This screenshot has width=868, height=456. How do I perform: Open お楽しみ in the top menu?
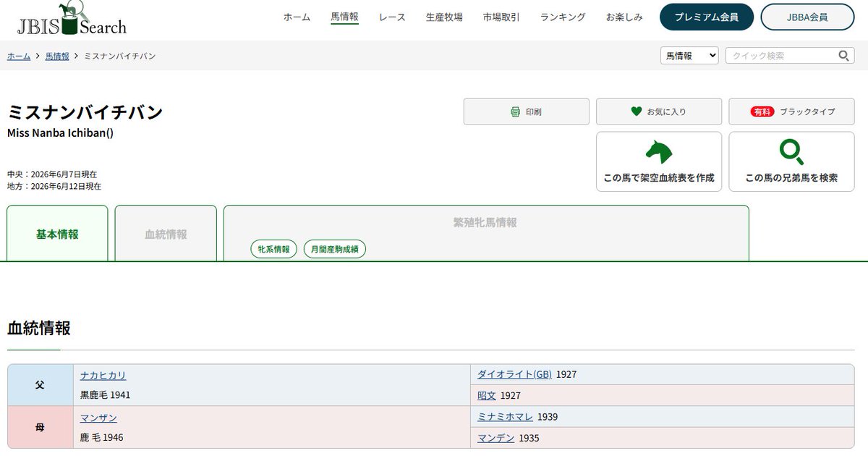tap(624, 17)
